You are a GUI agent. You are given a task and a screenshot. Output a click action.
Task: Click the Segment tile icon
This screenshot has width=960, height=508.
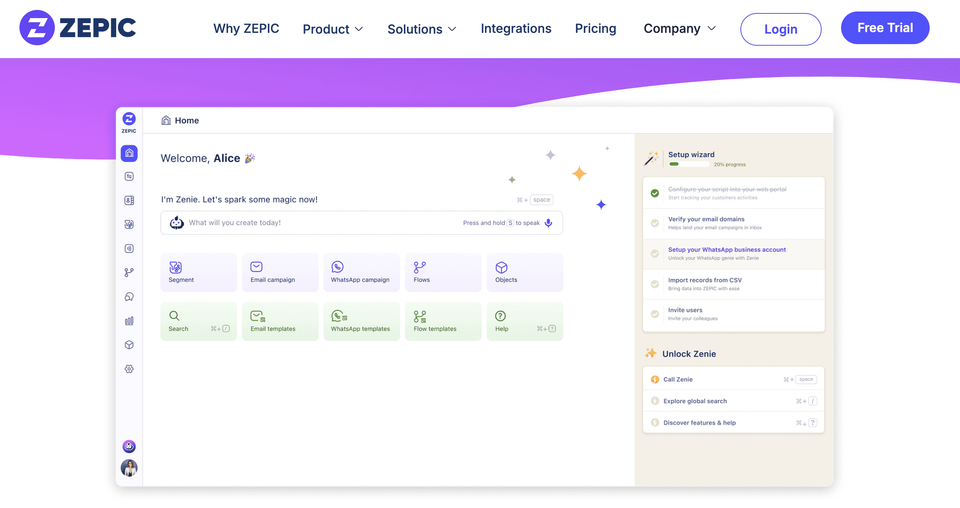pyautogui.click(x=176, y=267)
